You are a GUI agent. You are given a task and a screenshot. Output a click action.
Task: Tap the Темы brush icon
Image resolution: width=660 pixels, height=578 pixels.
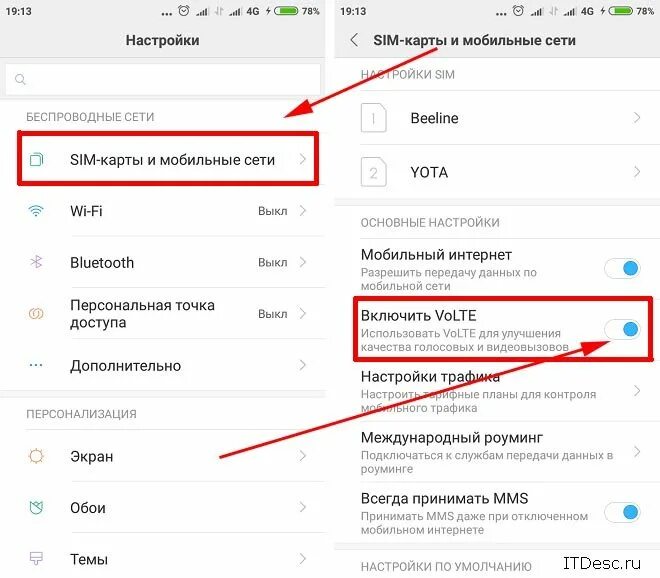click(36, 559)
